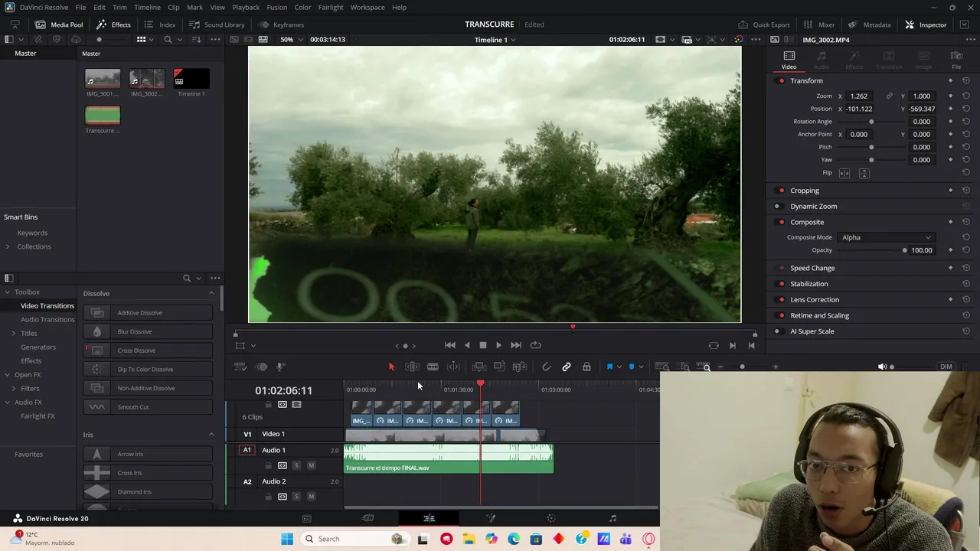Open the viewer zoom 50% dropdown
Viewport: 980px width, 551px height.
(289, 40)
